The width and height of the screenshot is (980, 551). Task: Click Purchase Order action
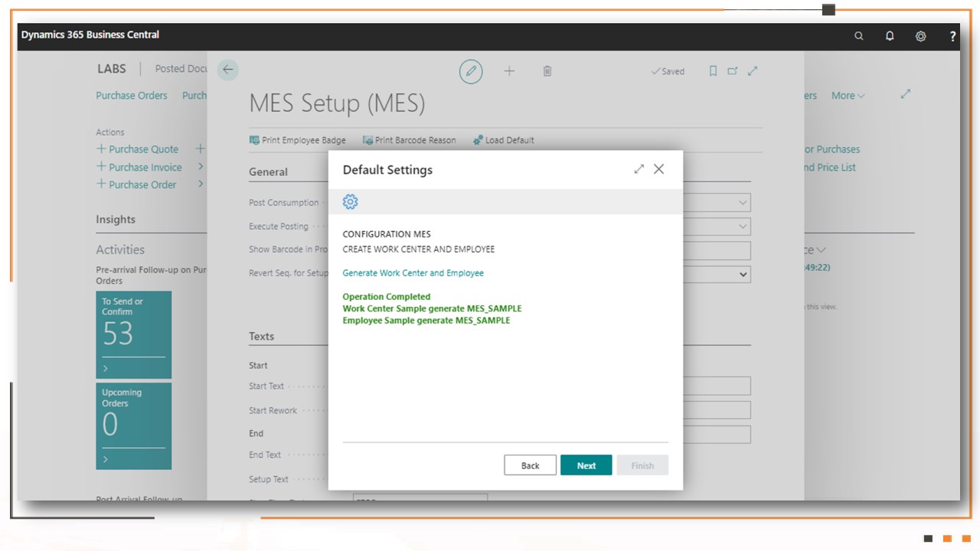pyautogui.click(x=136, y=184)
